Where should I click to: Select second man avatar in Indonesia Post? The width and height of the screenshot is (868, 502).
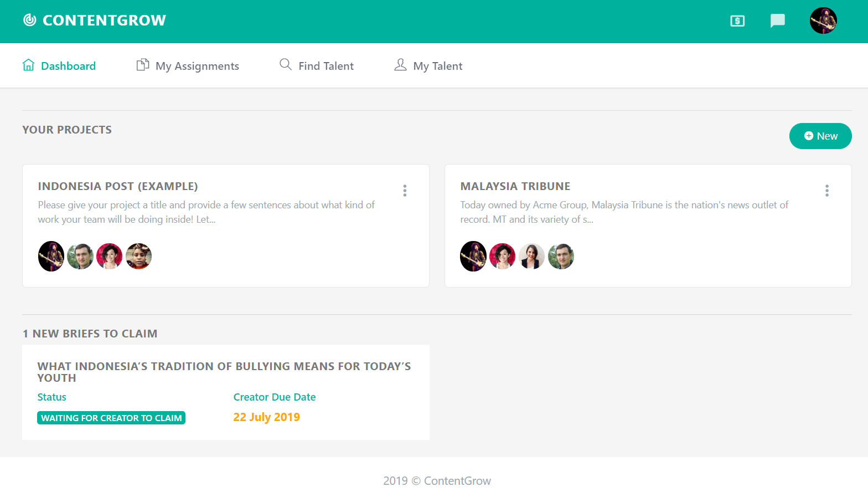tap(80, 256)
